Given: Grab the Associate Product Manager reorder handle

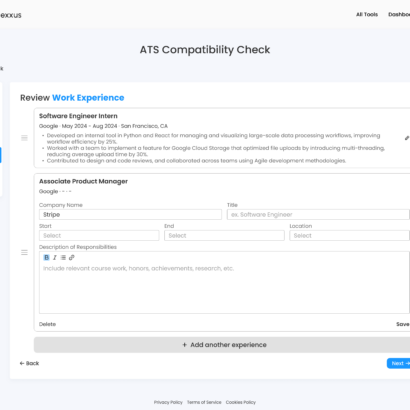Looking at the screenshot, I should pyautogui.click(x=24, y=253).
